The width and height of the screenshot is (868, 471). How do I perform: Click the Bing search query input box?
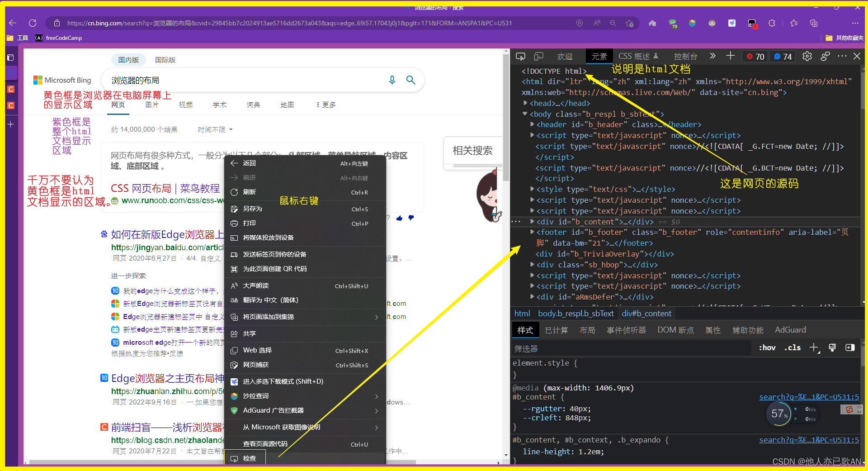click(x=244, y=80)
